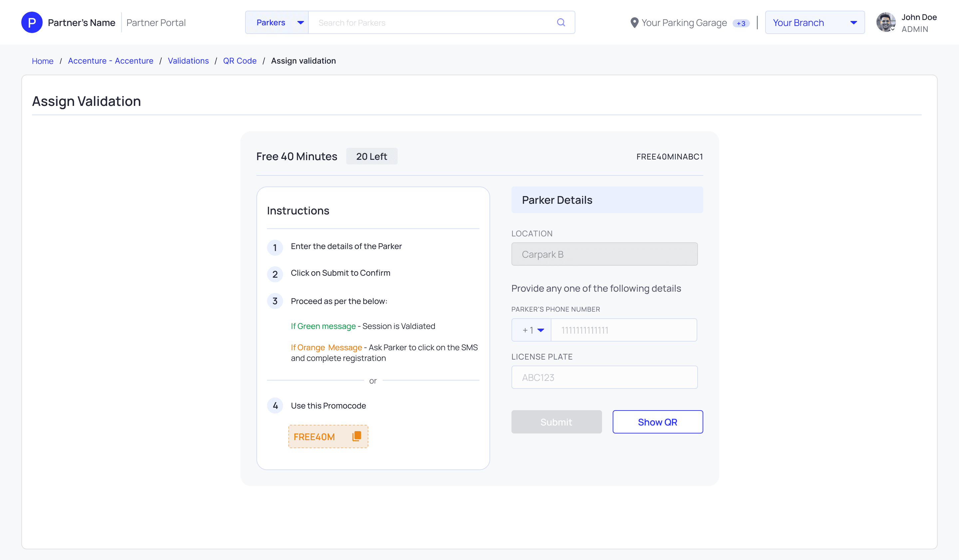Click the parking garage location pin icon
This screenshot has height=560, width=959.
tap(634, 23)
